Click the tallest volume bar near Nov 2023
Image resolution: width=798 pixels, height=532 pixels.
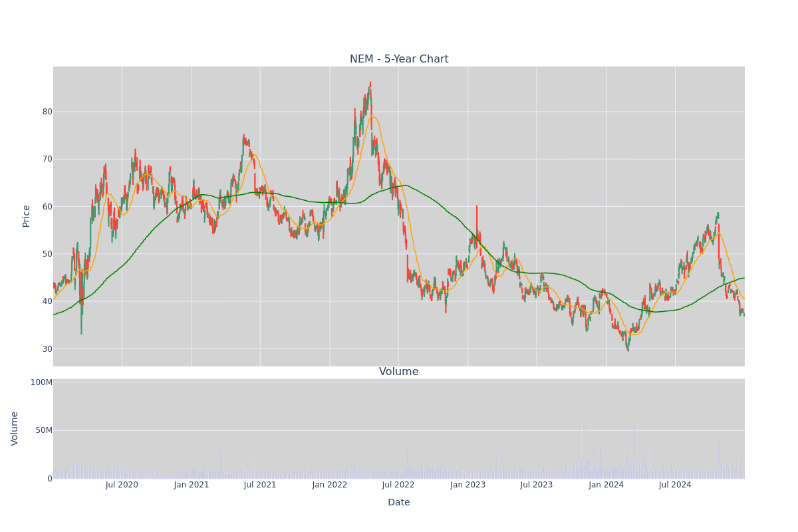click(x=585, y=430)
